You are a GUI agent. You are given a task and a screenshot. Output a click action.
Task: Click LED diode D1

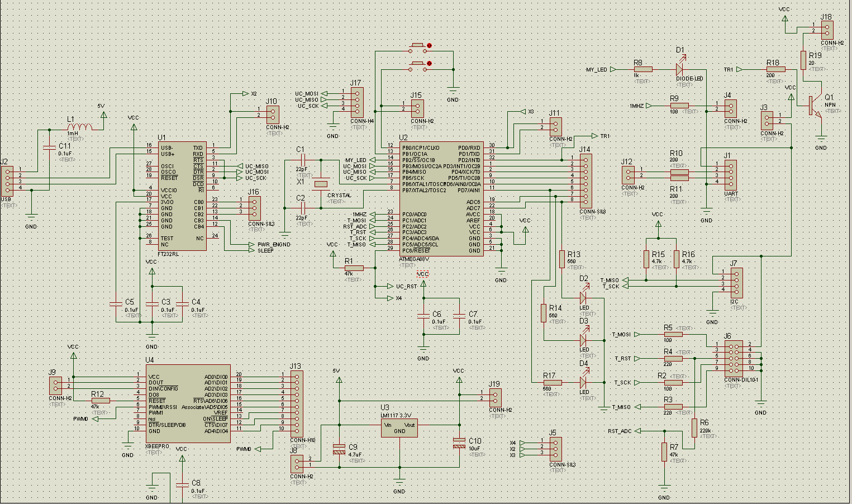(680, 69)
